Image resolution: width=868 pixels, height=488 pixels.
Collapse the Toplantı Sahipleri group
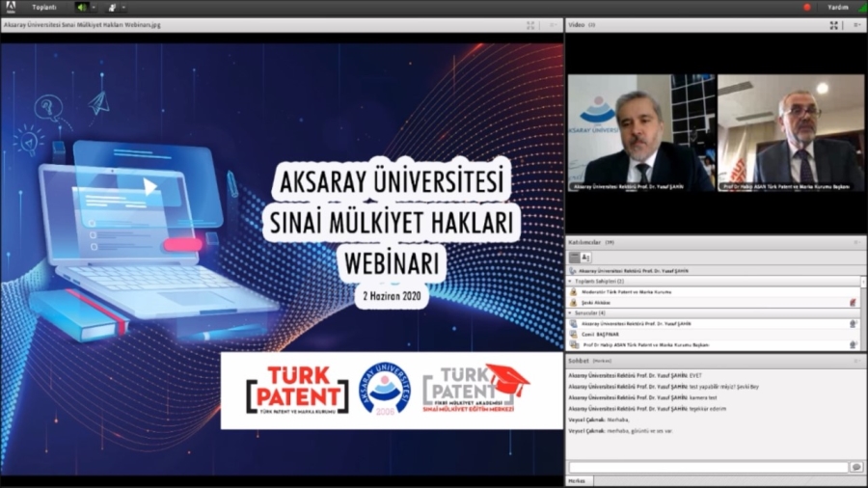pos(570,281)
